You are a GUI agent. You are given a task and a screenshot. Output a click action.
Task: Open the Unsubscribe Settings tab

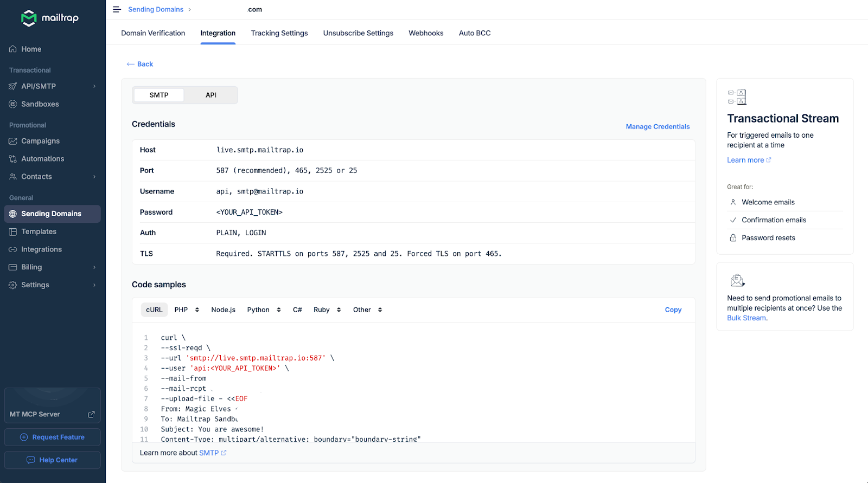click(x=358, y=33)
